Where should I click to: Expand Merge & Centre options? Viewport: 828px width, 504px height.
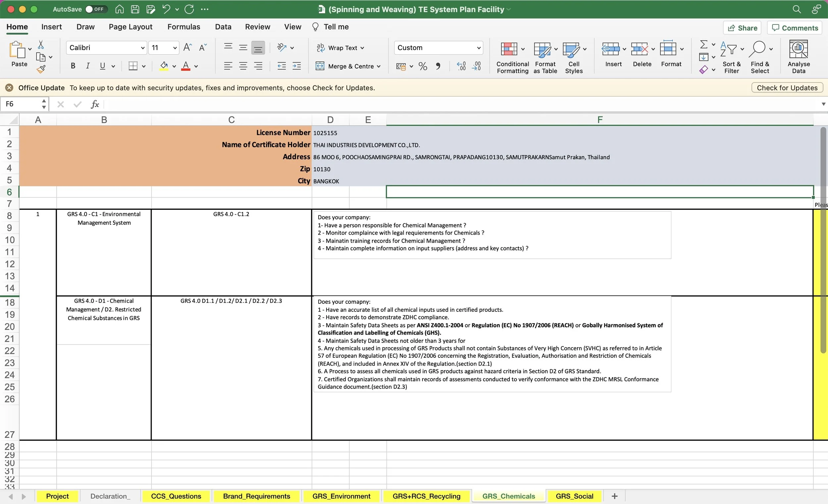[379, 66]
